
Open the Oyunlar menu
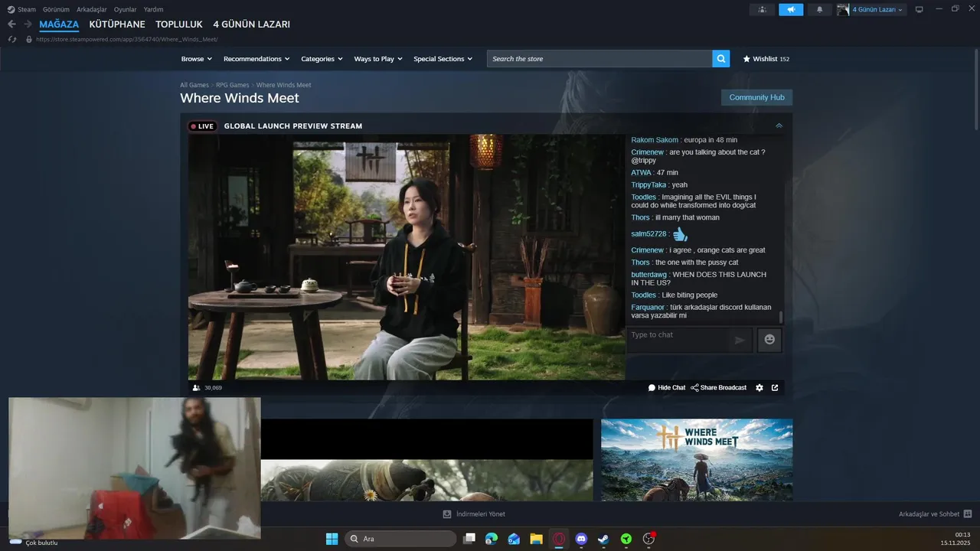point(126,9)
